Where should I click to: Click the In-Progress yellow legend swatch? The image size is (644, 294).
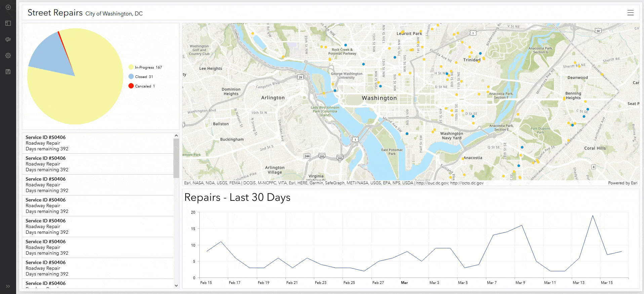(131, 67)
